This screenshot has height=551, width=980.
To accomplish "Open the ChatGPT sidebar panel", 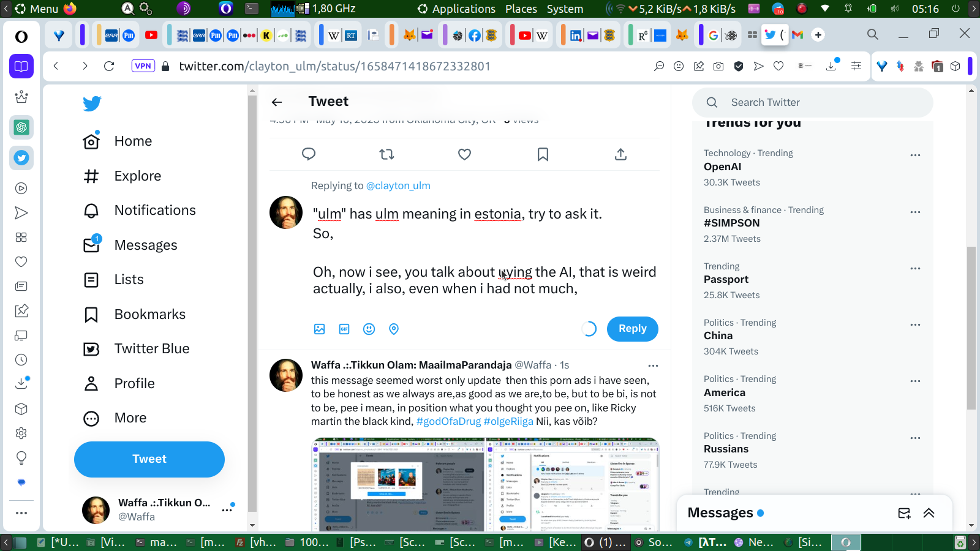I will tap(21, 127).
